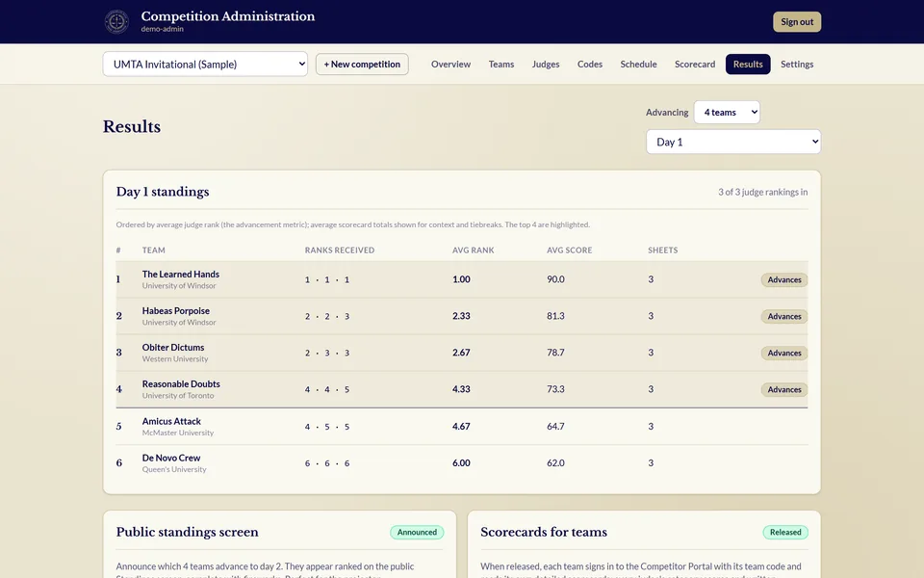Click Advances badge for Reasonable Doubts
This screenshot has width=924, height=578.
[x=784, y=390]
